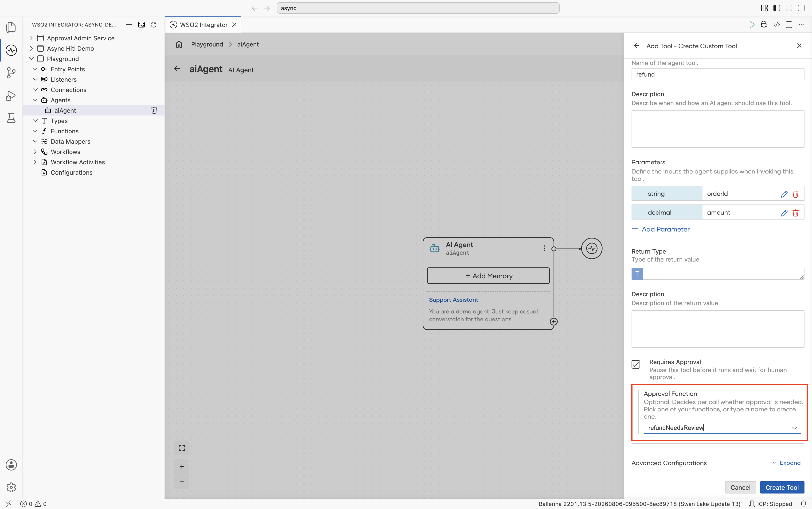Click the add plus icon in sidebar header
The width and height of the screenshot is (812, 509).
[129, 25]
